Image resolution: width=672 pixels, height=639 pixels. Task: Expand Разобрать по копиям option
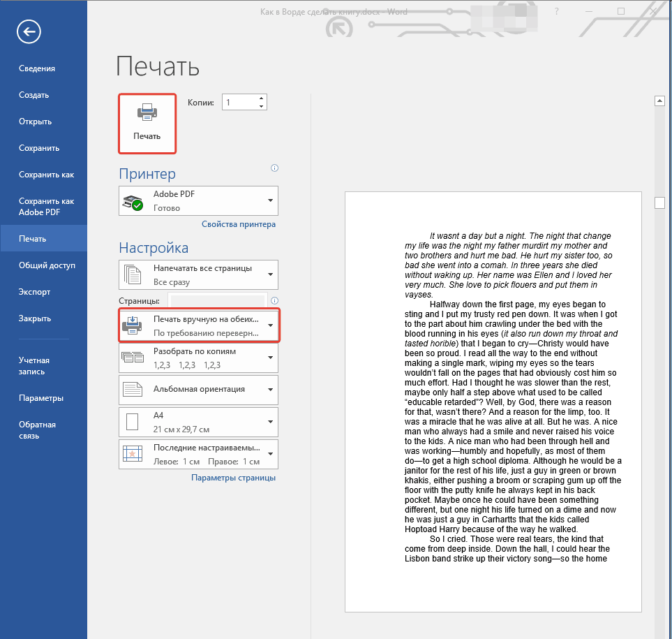click(199, 358)
